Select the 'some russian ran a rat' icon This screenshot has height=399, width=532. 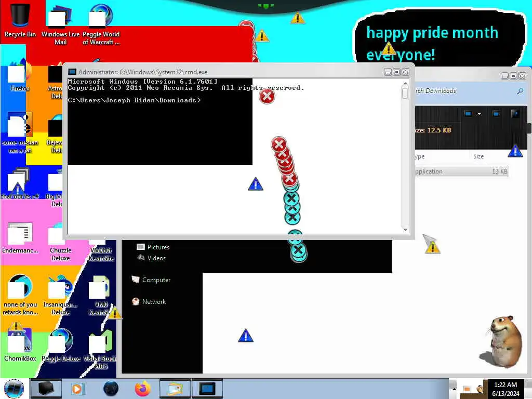(20, 133)
